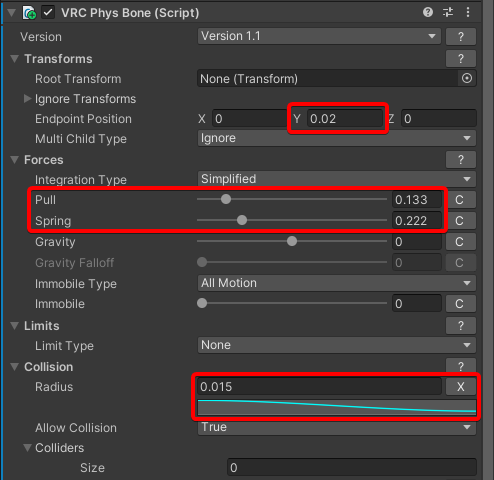
Task: Open the Root Transform object picker
Action: point(467,78)
